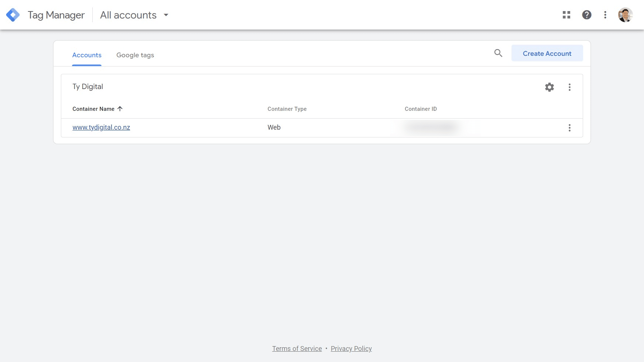Click the Container Type column header
644x362 pixels.
tap(287, 109)
